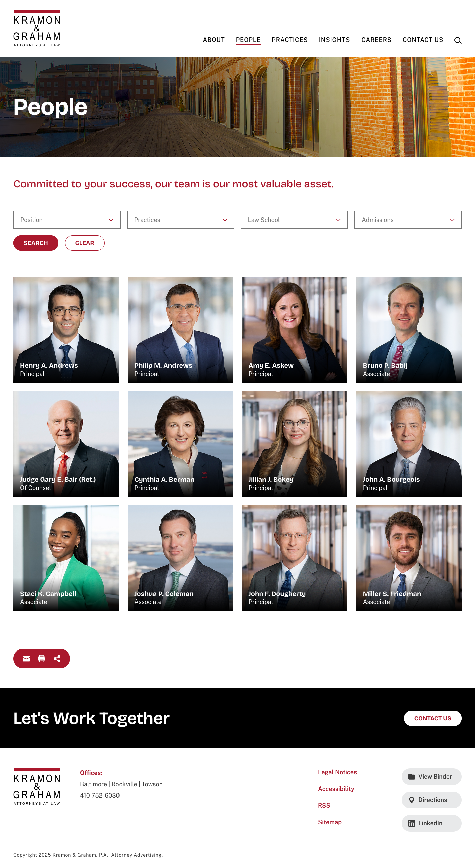Viewport: 475px width, 868px height.
Task: Go to the Practices nav menu
Action: click(290, 40)
